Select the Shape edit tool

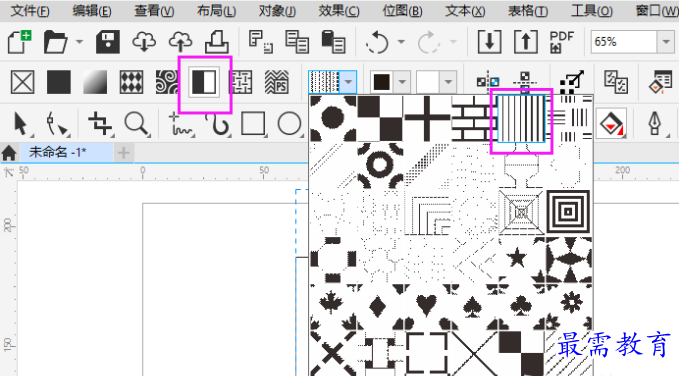point(57,124)
